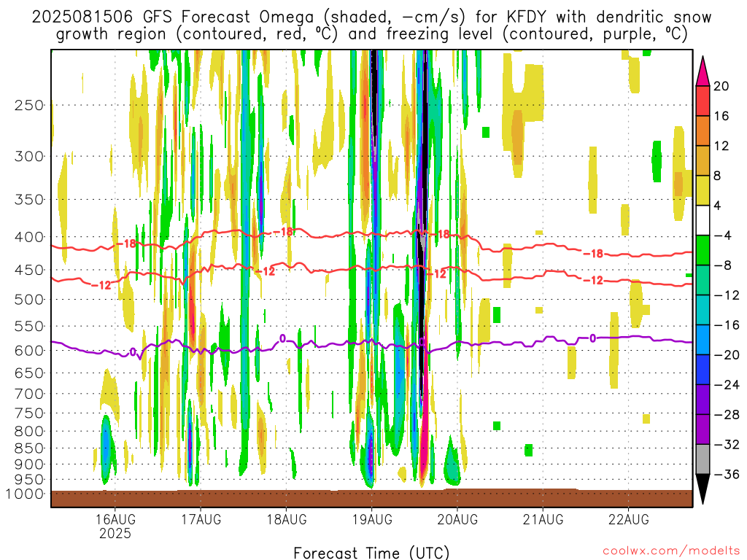Click the white colorbar swatch between -4 and 4
747x560 pixels.
pos(703,220)
